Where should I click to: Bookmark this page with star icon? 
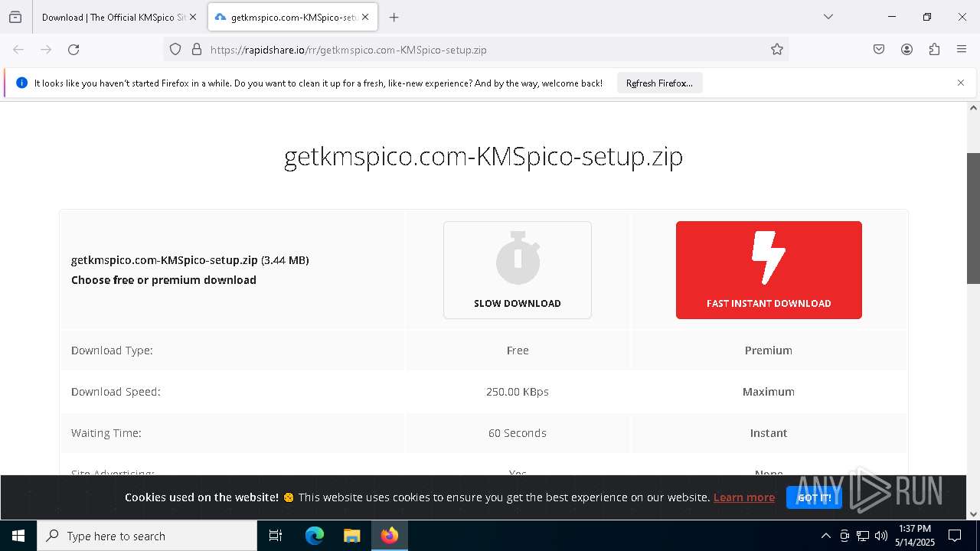[x=777, y=50]
